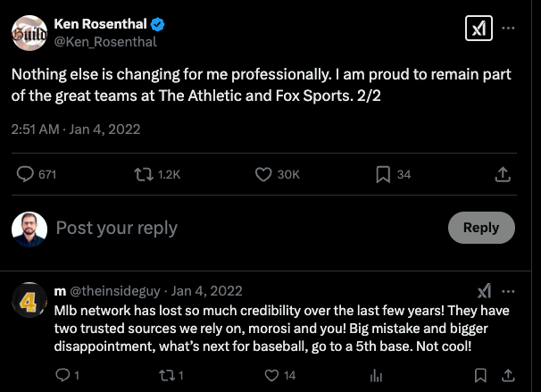This screenshot has width=541, height=392.
Task: Open more options on Ken Rosenthal's post
Action: click(508, 29)
